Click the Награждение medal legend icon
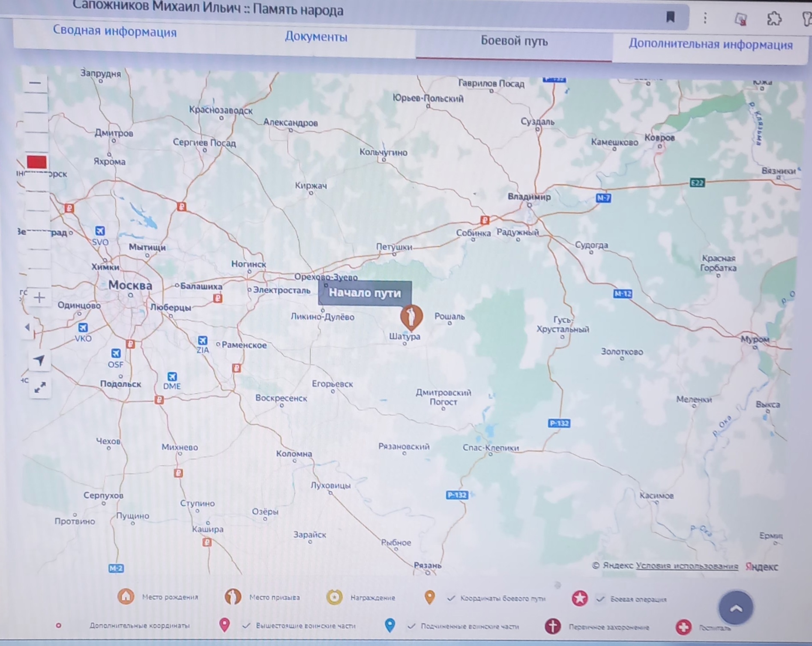 (334, 597)
